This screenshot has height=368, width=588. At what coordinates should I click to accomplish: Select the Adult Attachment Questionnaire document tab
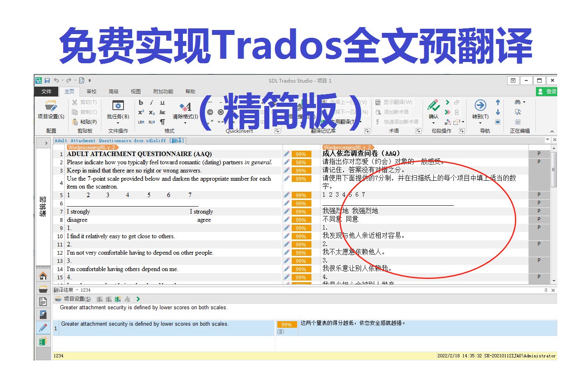click(119, 140)
